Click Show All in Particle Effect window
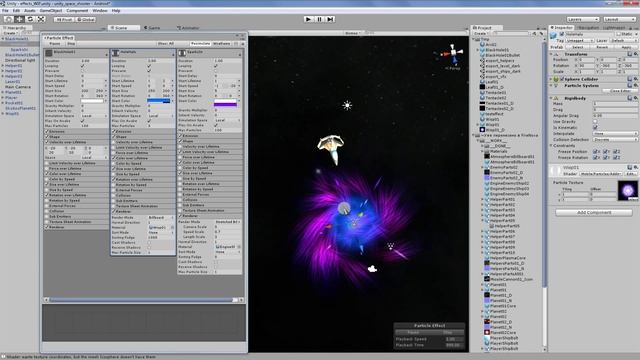The width and height of the screenshot is (640, 360). pos(166,43)
